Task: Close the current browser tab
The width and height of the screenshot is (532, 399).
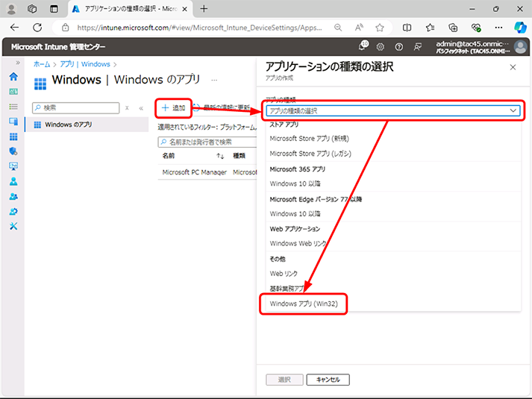Action: click(184, 9)
